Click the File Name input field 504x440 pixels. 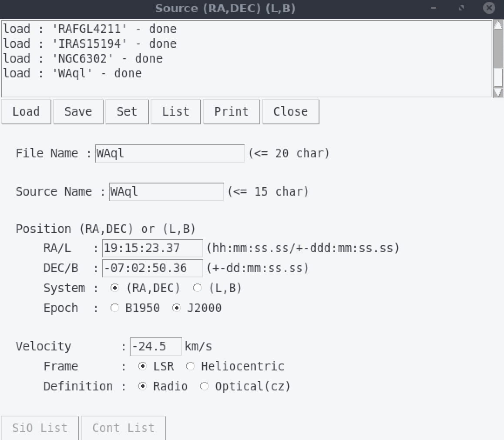click(x=169, y=153)
